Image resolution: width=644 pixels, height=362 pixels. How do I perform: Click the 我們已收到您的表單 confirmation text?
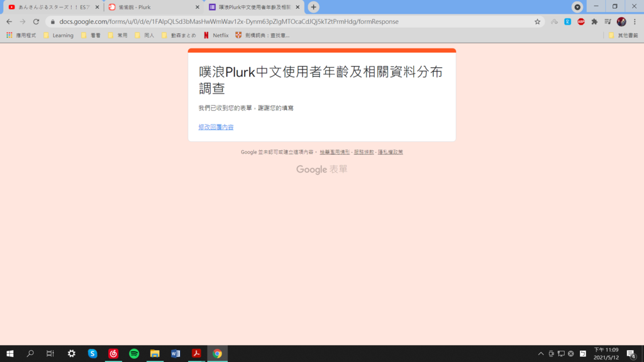246,108
